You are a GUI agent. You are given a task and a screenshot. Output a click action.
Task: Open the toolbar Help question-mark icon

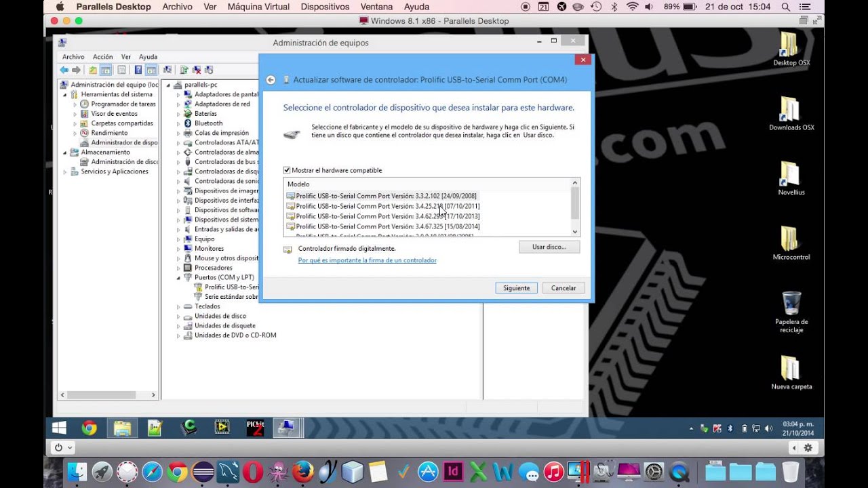click(x=138, y=70)
